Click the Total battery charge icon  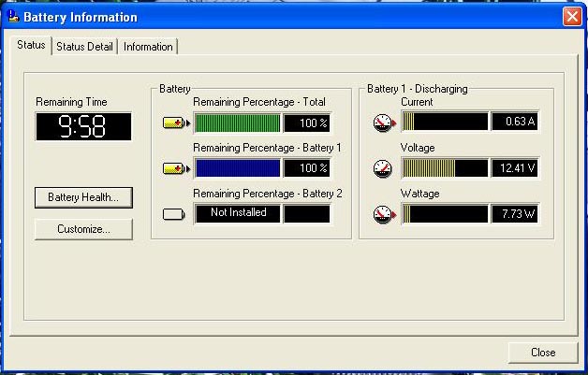[174, 123]
